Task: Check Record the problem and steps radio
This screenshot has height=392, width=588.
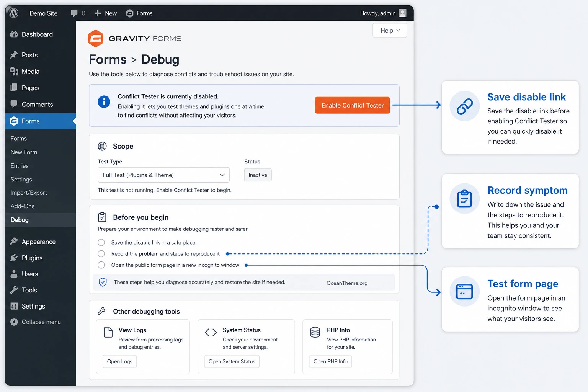Action: coord(101,253)
